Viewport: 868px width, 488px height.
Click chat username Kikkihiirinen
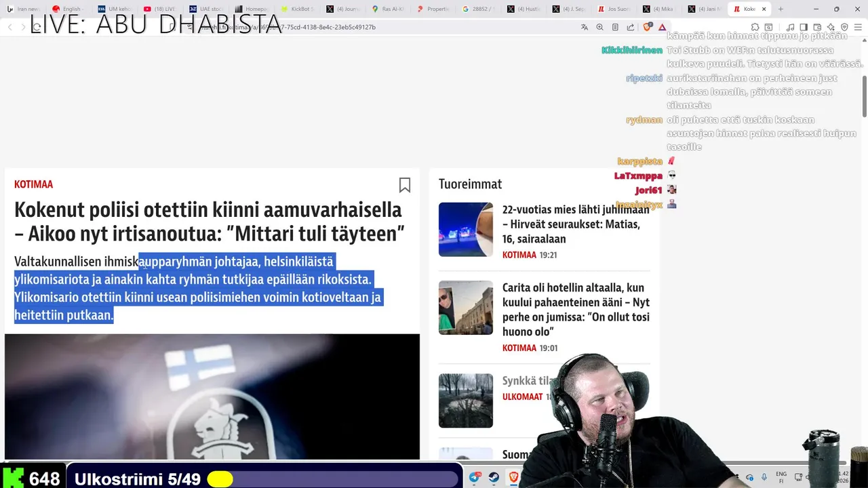pyautogui.click(x=631, y=50)
